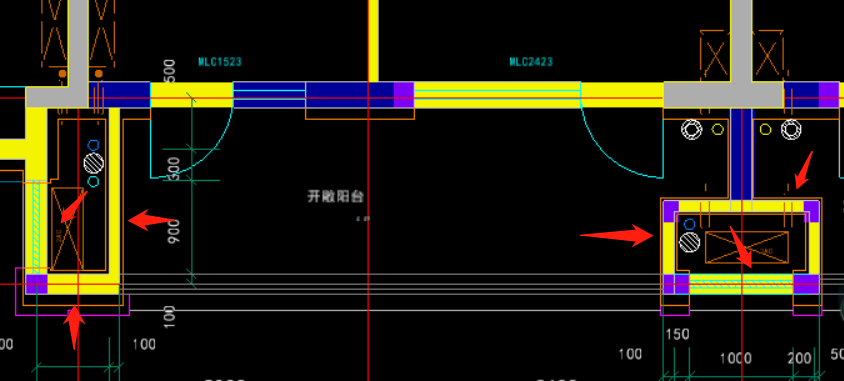
Task: Select yellow circle right of blue vertical wall
Action: [765, 129]
